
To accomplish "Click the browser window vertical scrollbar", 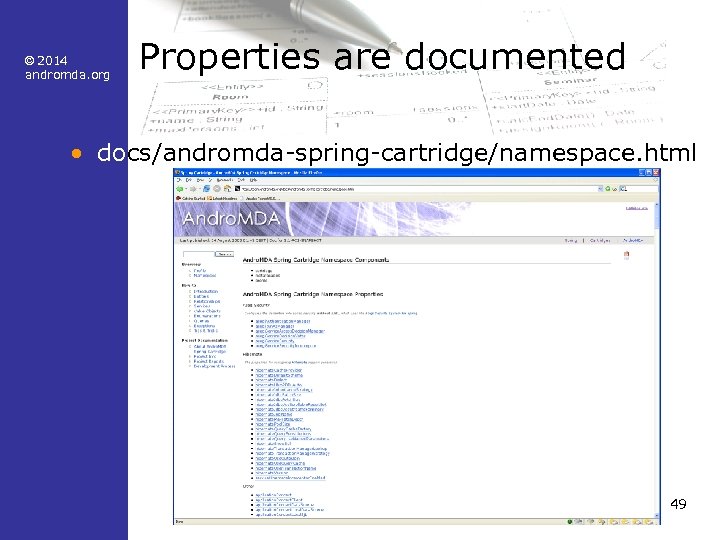I will (657, 360).
